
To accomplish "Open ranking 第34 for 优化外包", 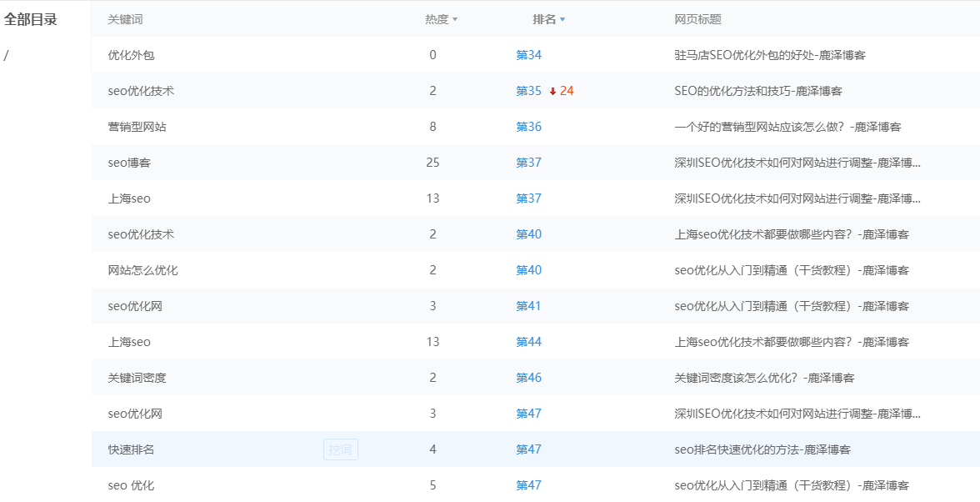I will pyautogui.click(x=528, y=55).
